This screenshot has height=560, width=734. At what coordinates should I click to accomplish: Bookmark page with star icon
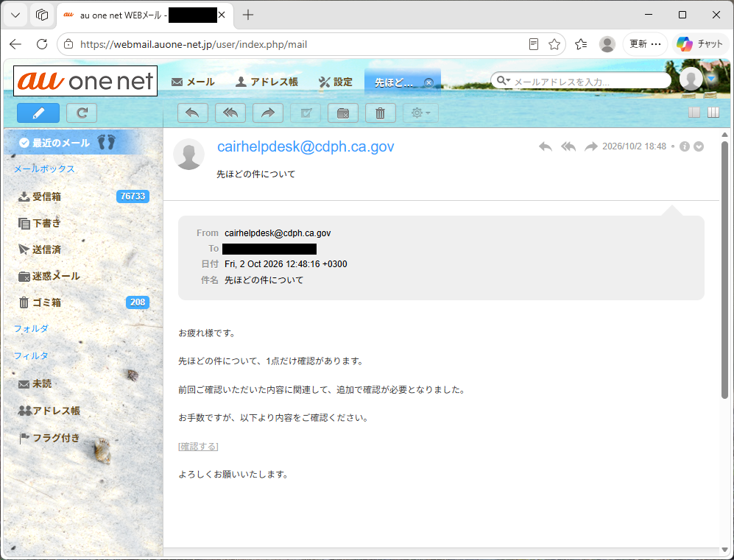(x=554, y=44)
